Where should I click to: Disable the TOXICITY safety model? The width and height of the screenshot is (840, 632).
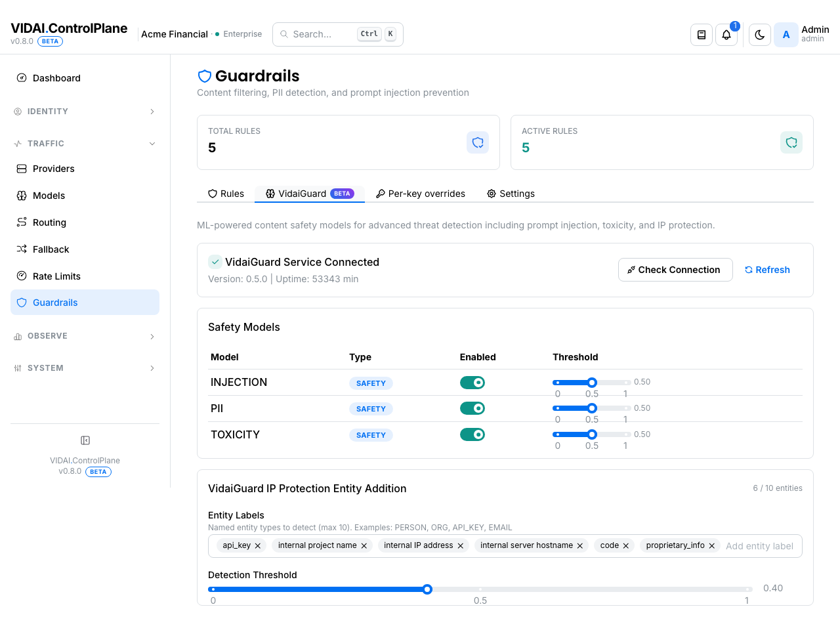click(x=472, y=434)
